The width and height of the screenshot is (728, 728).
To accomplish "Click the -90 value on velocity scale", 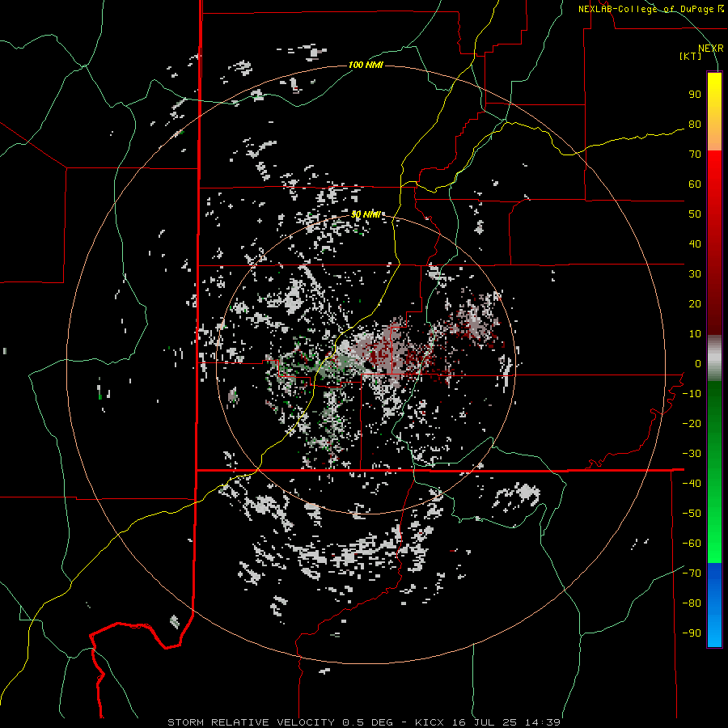I will tap(692, 633).
